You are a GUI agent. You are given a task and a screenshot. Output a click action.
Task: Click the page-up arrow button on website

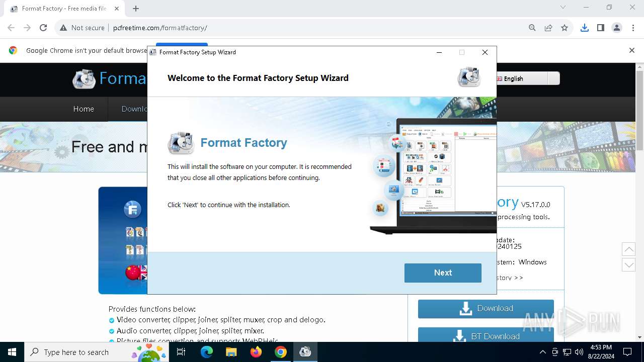[628, 249]
